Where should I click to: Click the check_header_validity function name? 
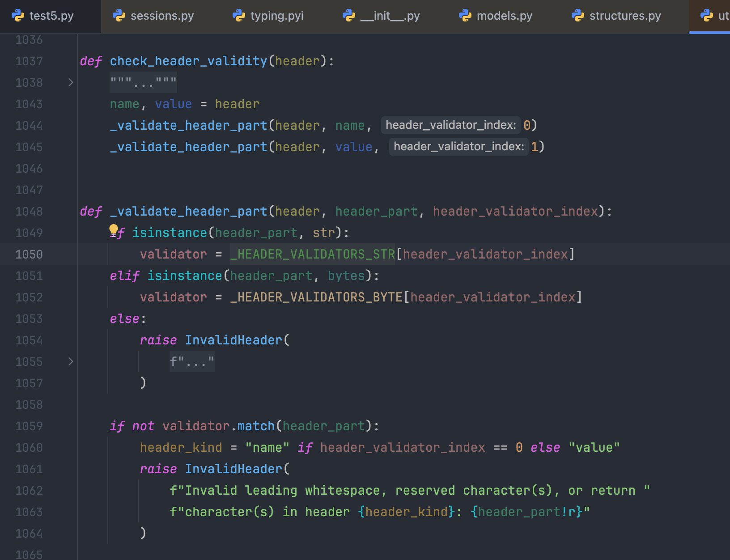(188, 61)
